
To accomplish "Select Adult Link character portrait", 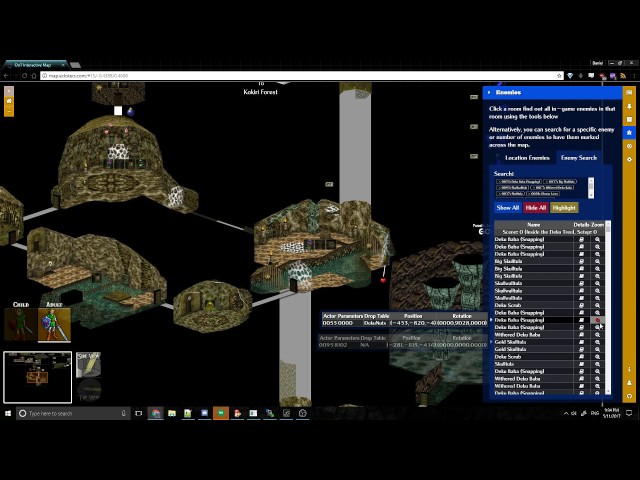I will 54,324.
